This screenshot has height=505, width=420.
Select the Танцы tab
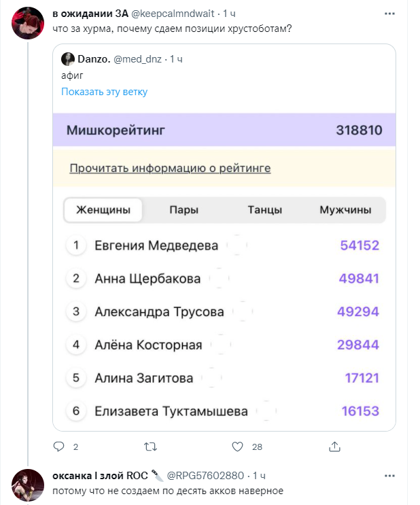point(264,210)
